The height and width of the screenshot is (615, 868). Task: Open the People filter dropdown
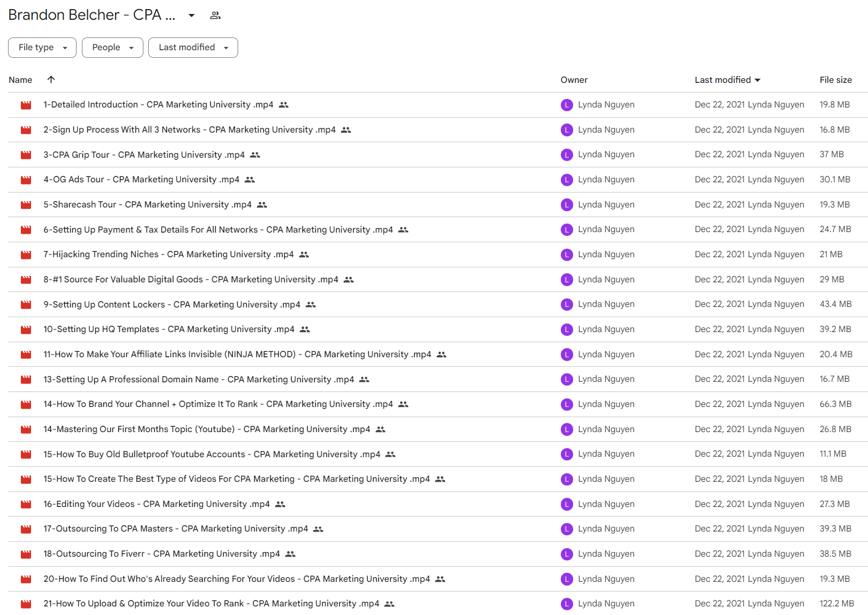(112, 48)
